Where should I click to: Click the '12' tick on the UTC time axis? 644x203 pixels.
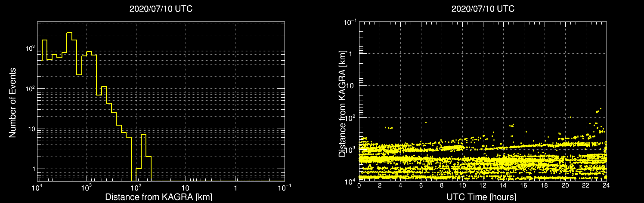pyautogui.click(x=483, y=185)
